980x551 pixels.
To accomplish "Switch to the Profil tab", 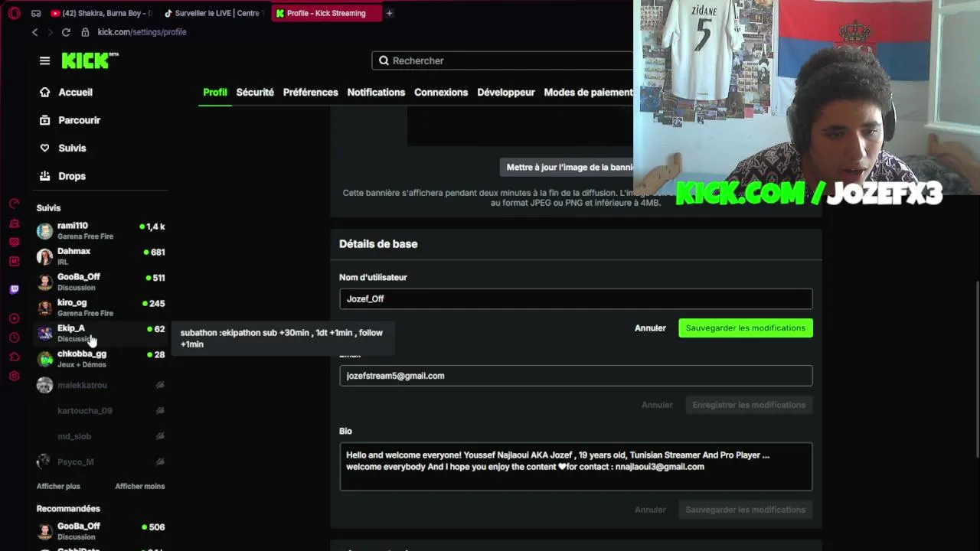I will click(215, 92).
